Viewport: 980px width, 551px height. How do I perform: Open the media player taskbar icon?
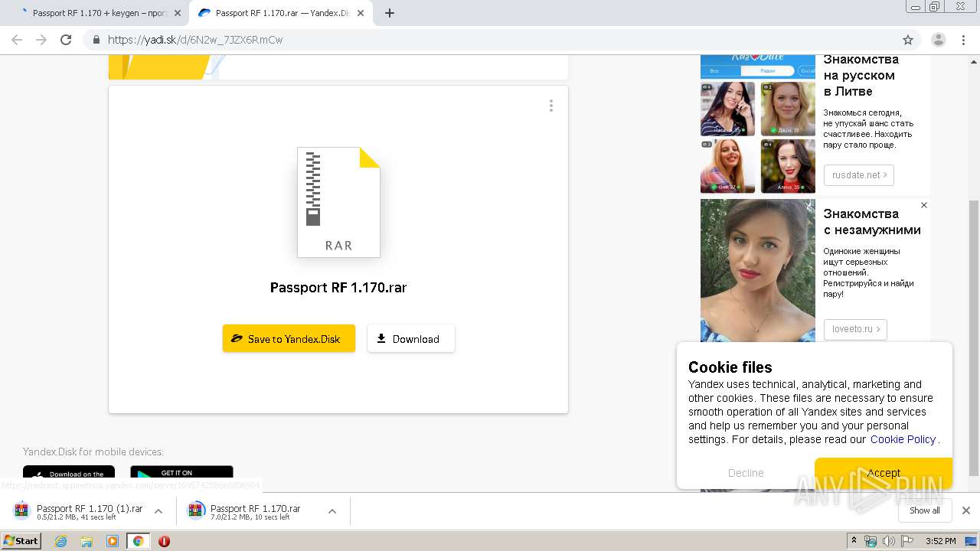[113, 541]
